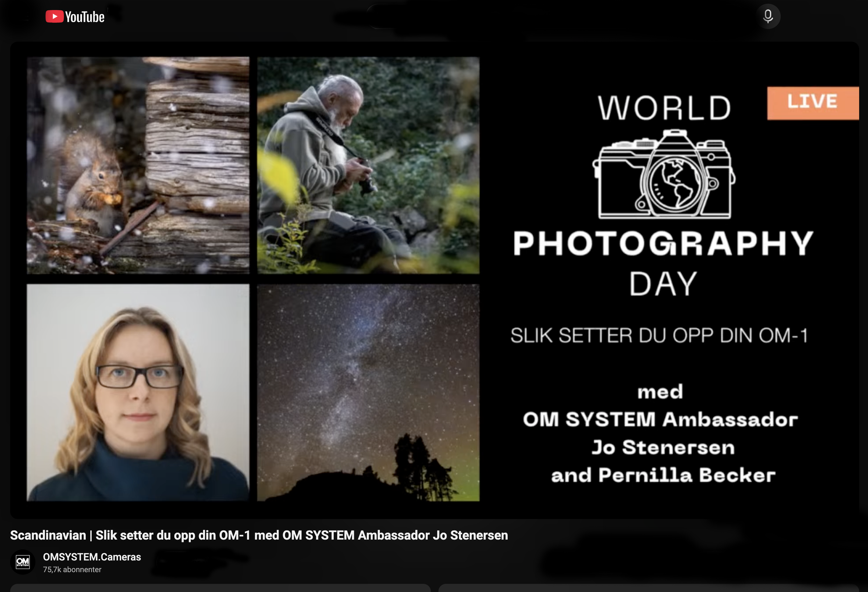The width and height of the screenshot is (868, 592).
Task: Open the OMSYSTEM.Cameras channel name link
Action: tap(92, 557)
